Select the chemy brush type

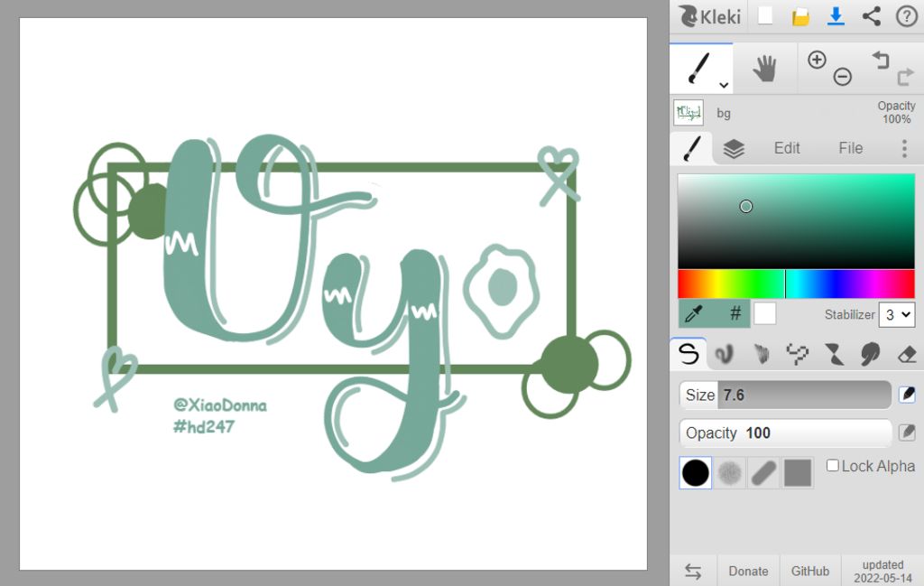pos(834,354)
